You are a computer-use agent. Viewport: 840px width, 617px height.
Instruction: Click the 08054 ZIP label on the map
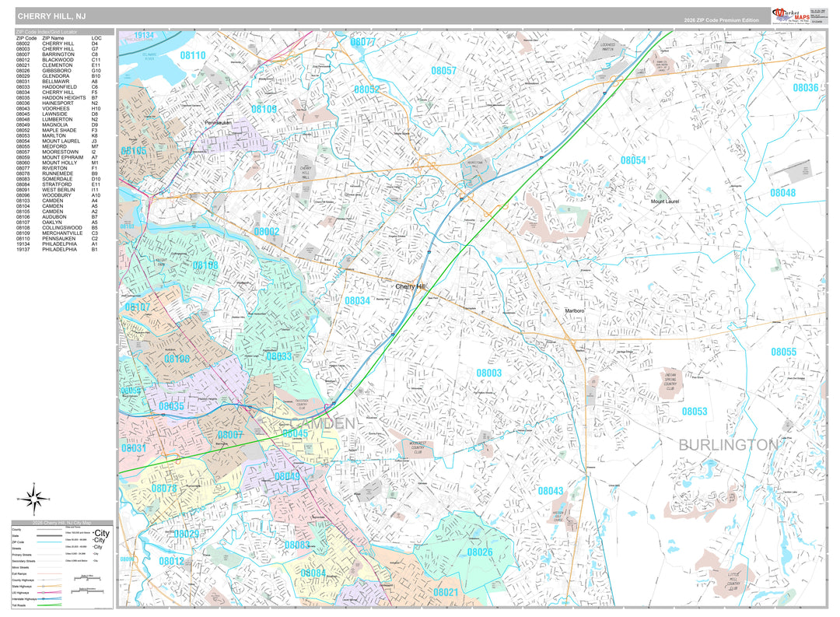point(633,160)
